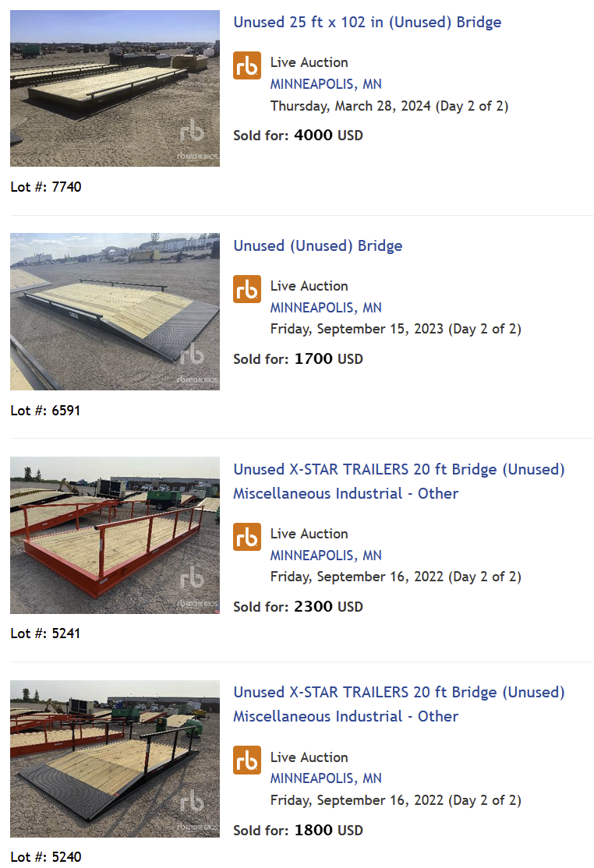This screenshot has width=594, height=868.
Task: Open X-STAR TRAILERS Bridge listing sold for 2300 USD
Action: point(398,481)
